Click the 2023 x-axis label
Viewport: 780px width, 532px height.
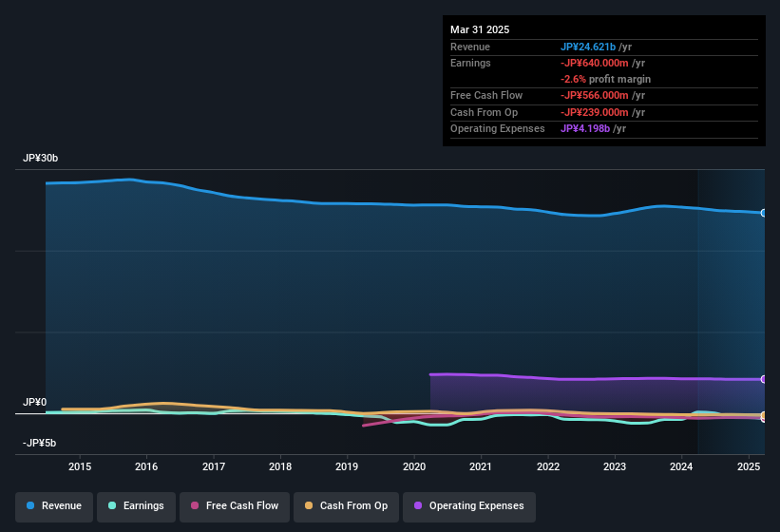pos(615,466)
